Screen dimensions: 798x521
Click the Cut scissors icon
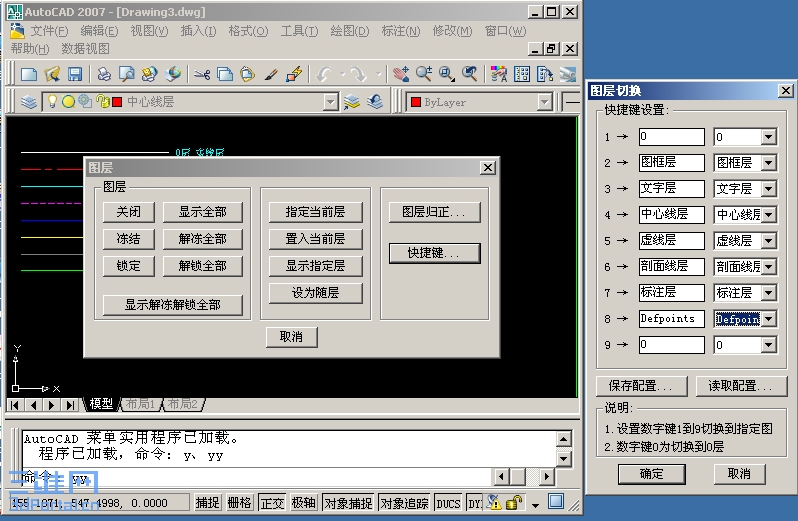pos(202,75)
